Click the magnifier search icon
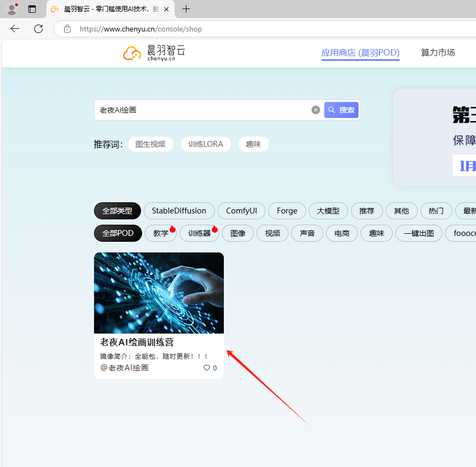Viewport: 476px width, 467px height. pyautogui.click(x=341, y=109)
